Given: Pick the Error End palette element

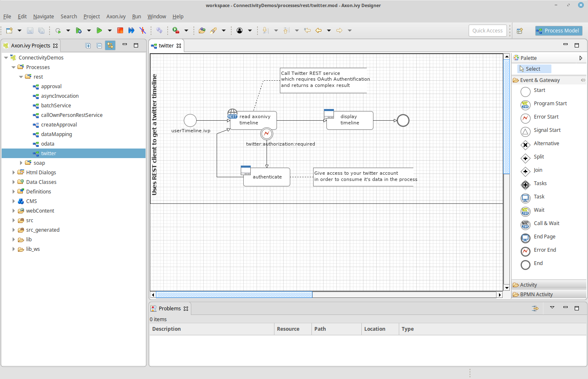Looking at the screenshot, I should pyautogui.click(x=539, y=250).
